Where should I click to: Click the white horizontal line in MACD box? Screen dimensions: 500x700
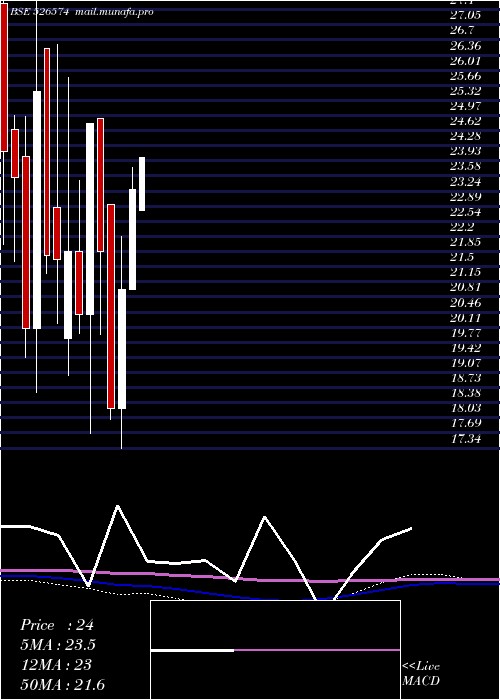tap(192, 650)
